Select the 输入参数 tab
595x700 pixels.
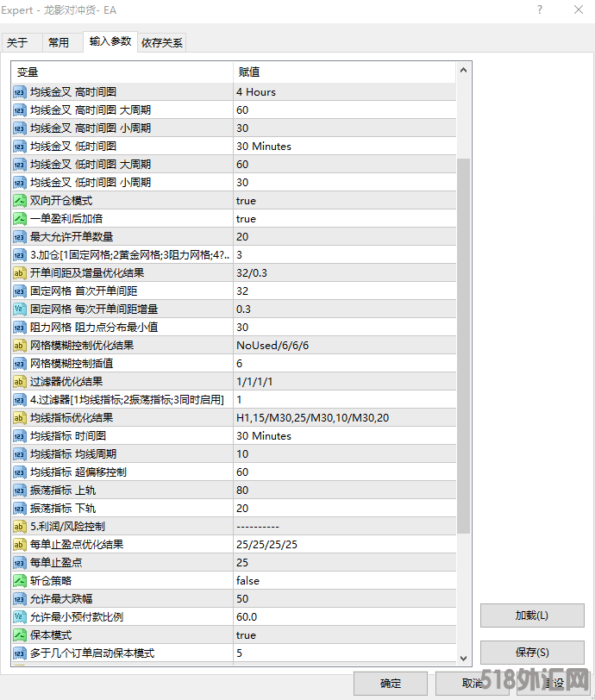coord(110,41)
